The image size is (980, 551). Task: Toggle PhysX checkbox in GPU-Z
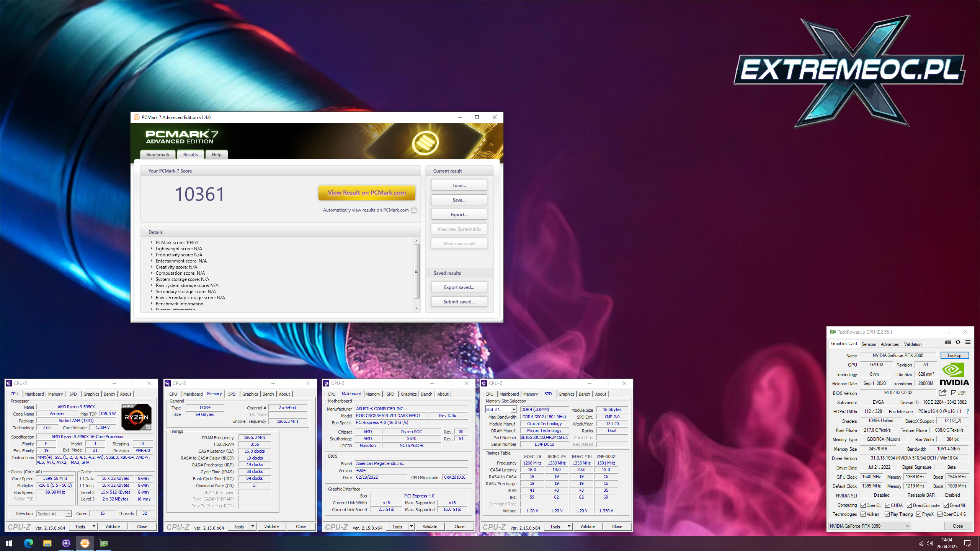(x=918, y=514)
